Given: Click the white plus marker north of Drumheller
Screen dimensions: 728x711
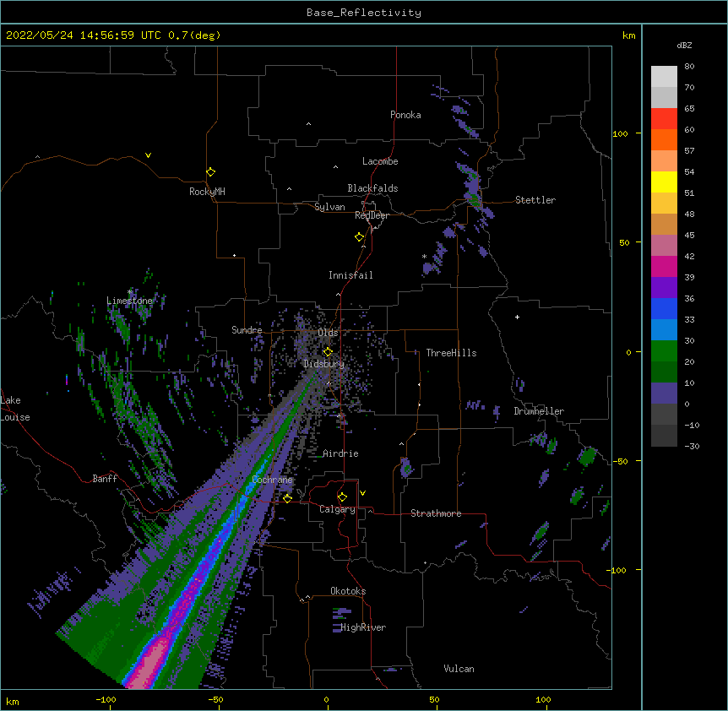Looking at the screenshot, I should [x=517, y=317].
